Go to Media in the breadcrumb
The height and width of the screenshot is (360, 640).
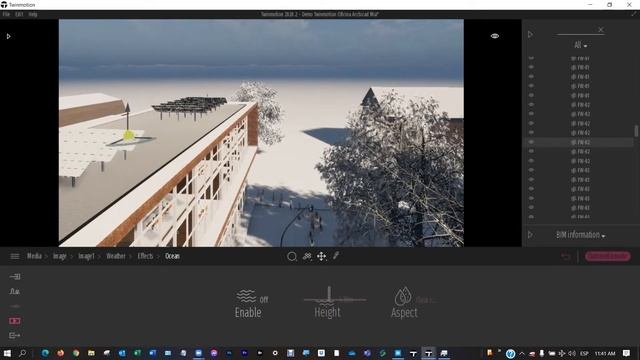[x=34, y=256]
